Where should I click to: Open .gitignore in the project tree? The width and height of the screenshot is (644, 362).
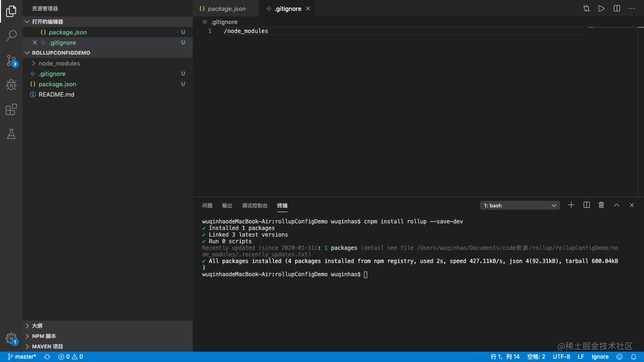pyautogui.click(x=108, y=74)
